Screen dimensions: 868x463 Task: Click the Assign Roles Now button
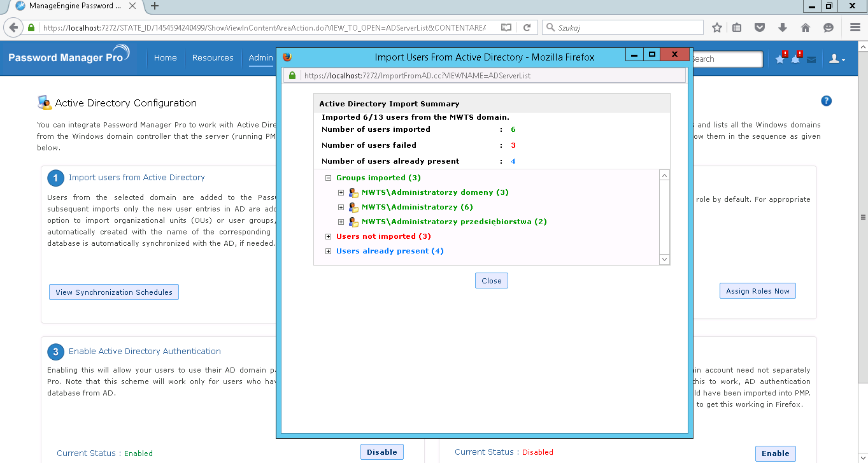click(x=758, y=291)
